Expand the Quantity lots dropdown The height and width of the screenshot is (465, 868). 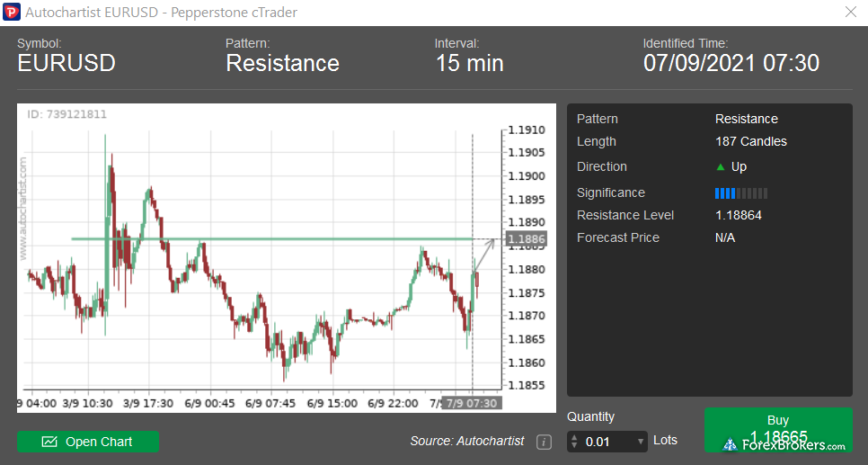(x=640, y=442)
